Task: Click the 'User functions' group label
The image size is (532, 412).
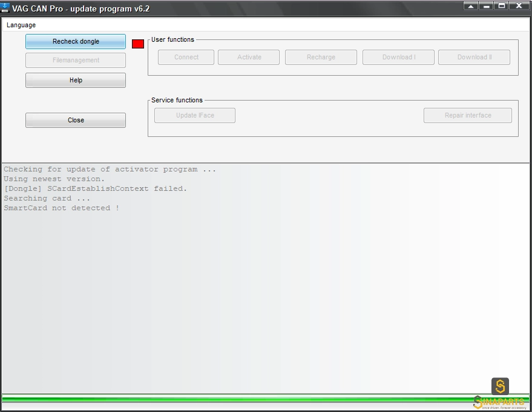Action: tap(172, 40)
